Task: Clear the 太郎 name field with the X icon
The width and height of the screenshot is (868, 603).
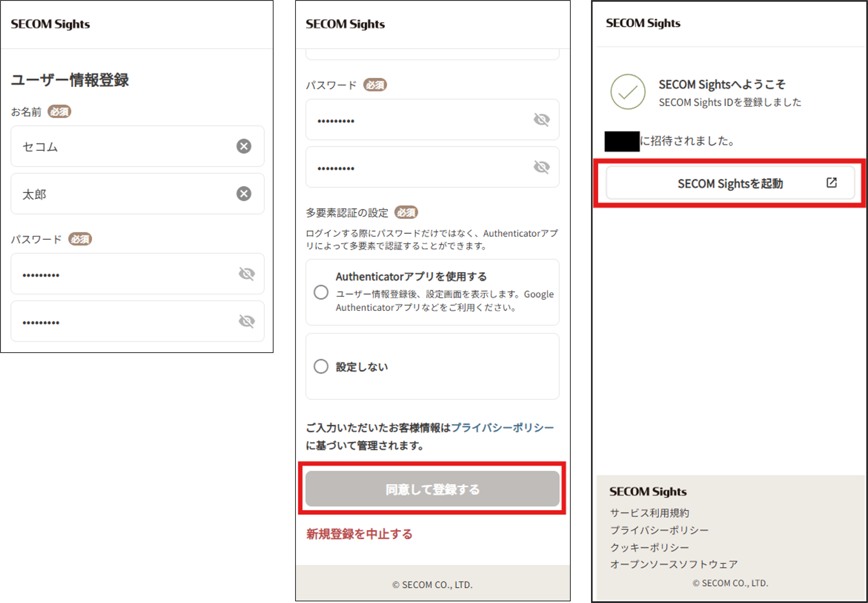Action: point(244,194)
